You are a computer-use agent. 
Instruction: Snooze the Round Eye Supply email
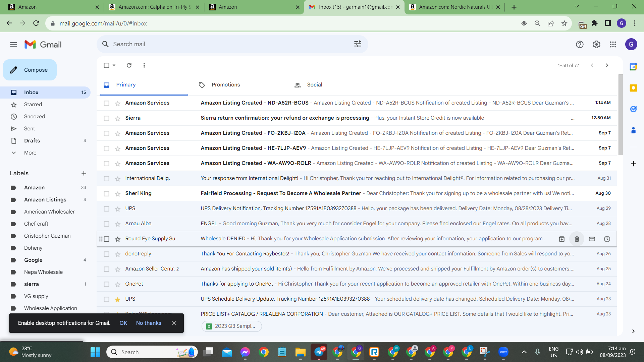click(607, 239)
